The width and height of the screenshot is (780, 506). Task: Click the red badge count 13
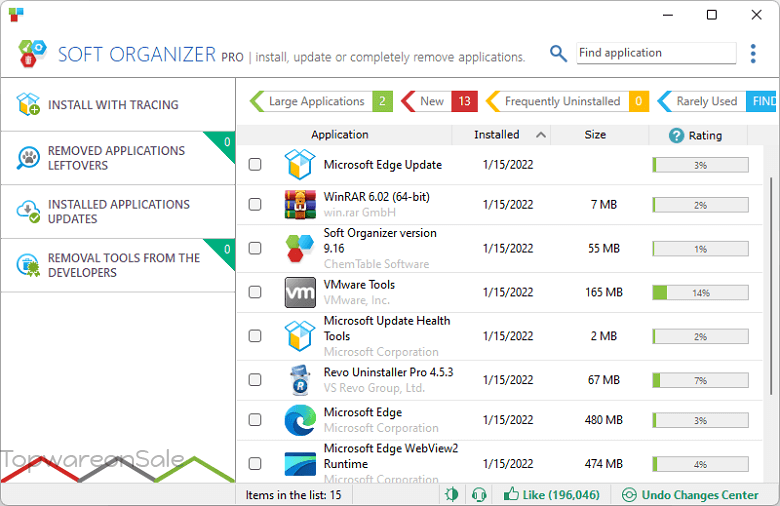tap(465, 101)
